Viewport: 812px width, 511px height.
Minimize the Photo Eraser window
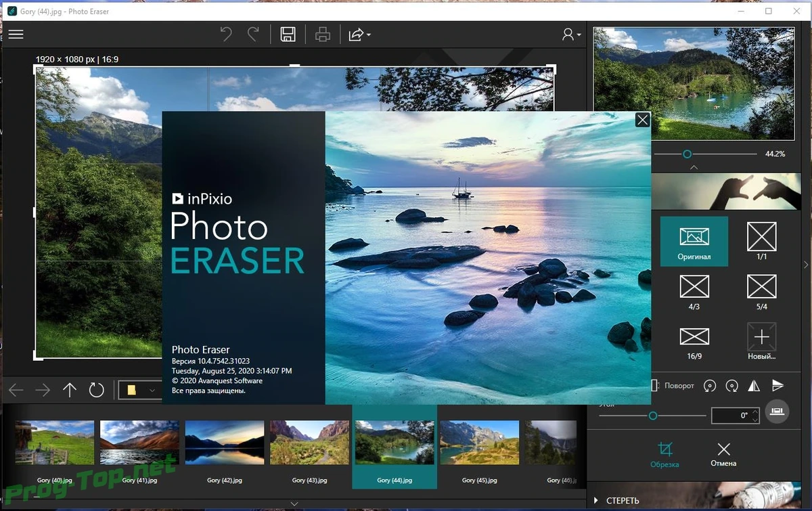[741, 11]
